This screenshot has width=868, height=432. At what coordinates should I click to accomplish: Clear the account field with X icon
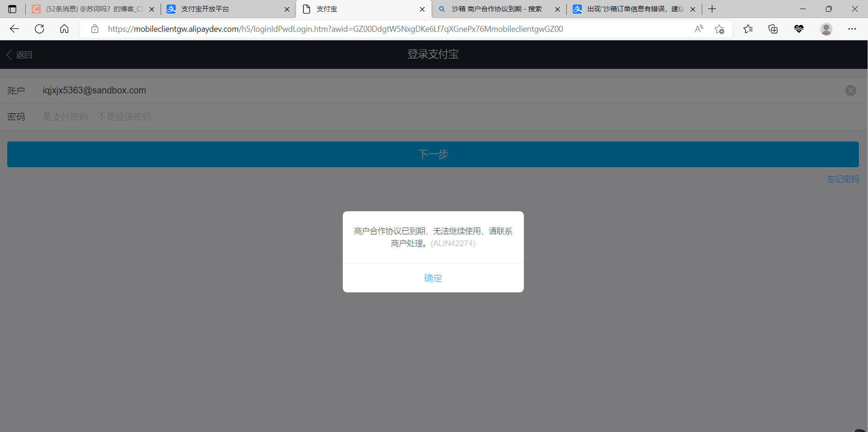coord(851,91)
